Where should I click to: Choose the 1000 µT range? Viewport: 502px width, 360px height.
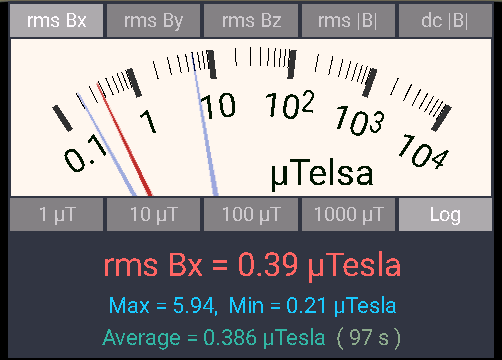point(348,214)
